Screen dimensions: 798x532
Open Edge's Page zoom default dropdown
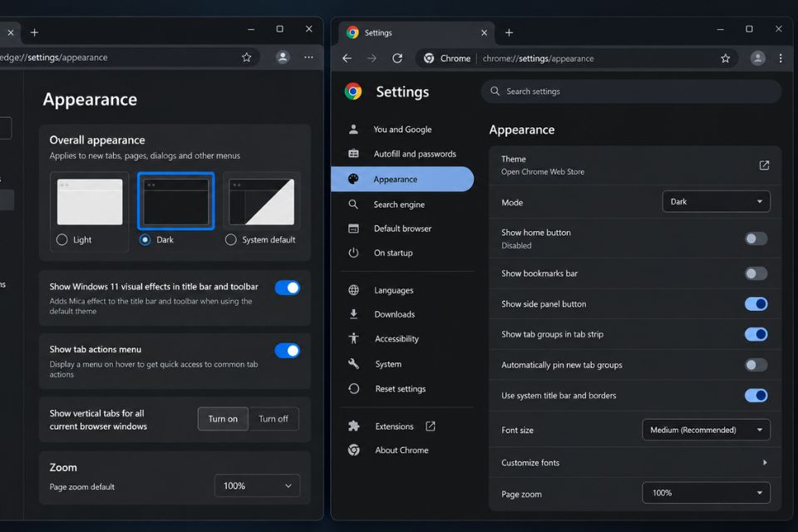click(x=257, y=485)
